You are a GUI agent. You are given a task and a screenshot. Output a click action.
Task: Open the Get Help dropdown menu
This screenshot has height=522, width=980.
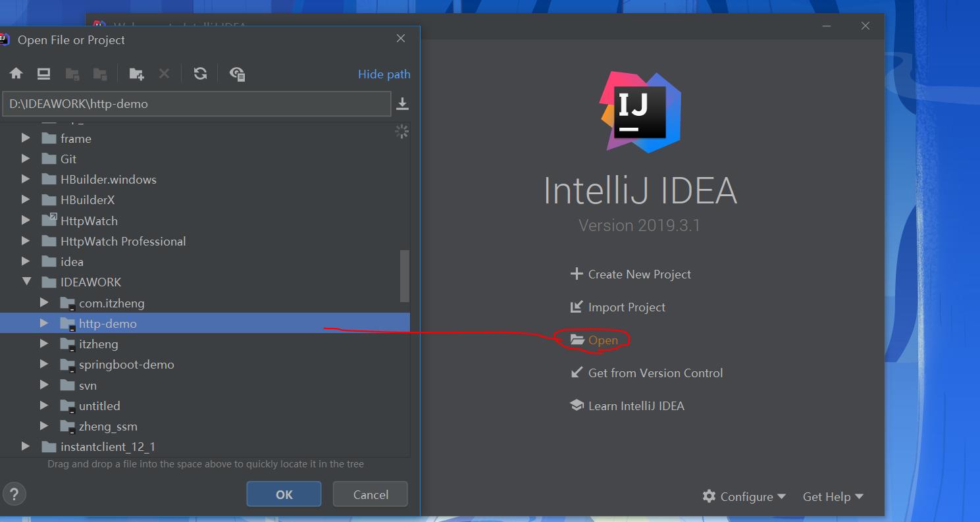point(833,496)
